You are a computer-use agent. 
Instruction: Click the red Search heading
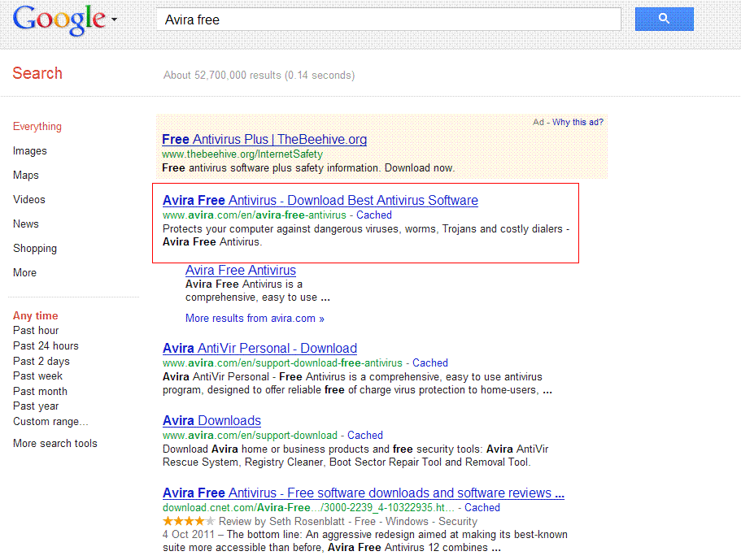37,73
